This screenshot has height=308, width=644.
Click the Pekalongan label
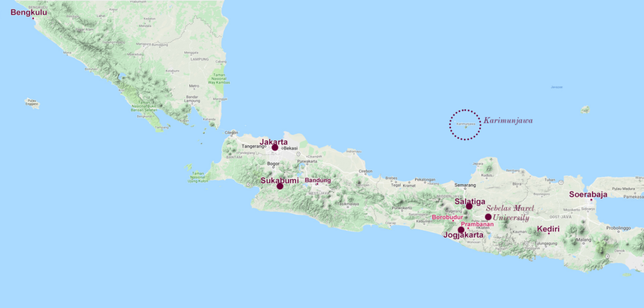click(x=425, y=180)
